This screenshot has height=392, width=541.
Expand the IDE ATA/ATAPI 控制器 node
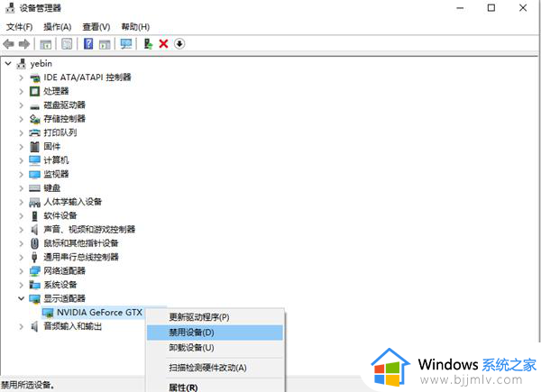22,77
